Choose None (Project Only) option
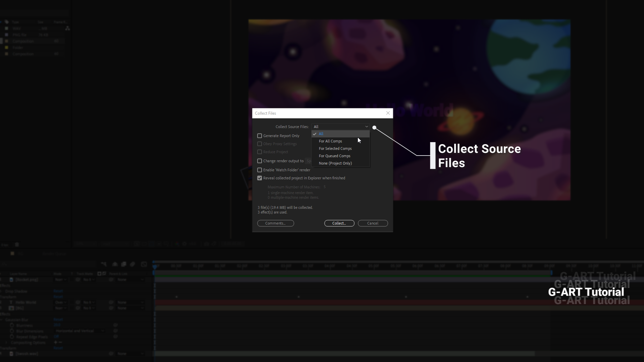The width and height of the screenshot is (644, 362). click(x=335, y=163)
